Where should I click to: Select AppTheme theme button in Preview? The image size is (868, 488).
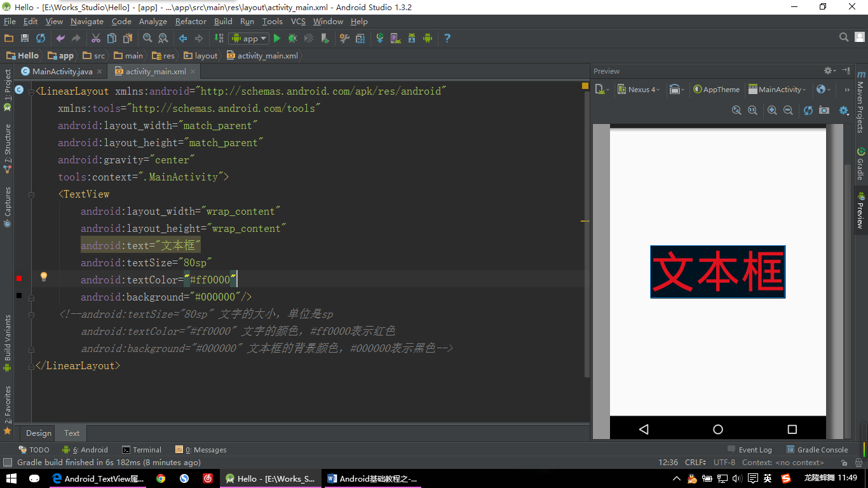pyautogui.click(x=717, y=90)
